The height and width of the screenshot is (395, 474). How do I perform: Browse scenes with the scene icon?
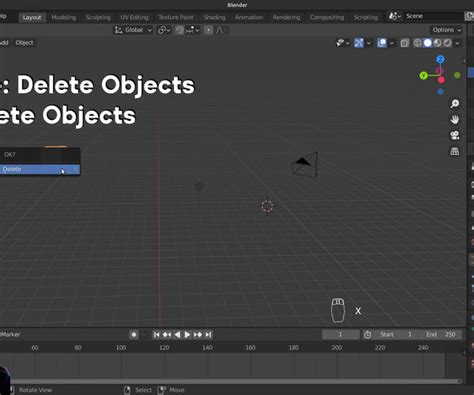click(395, 16)
